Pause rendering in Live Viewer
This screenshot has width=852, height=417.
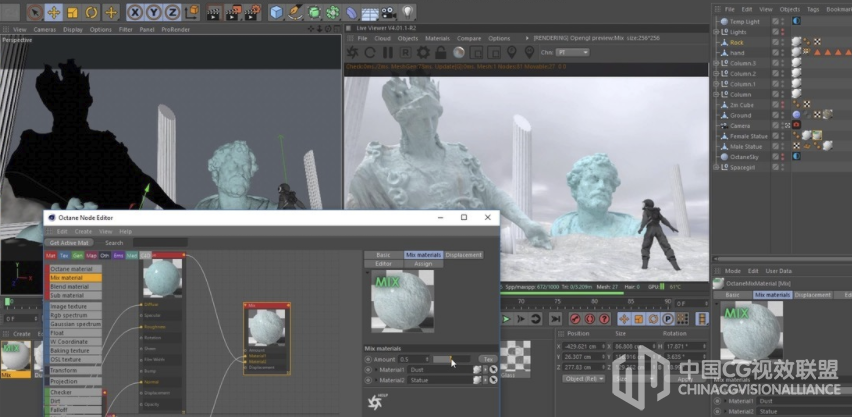387,52
